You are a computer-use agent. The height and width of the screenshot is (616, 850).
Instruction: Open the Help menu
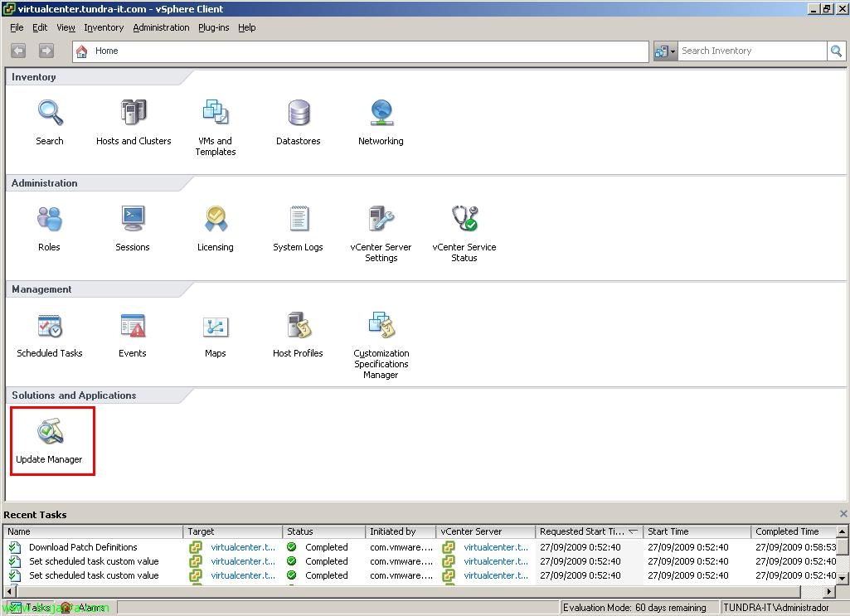[246, 27]
